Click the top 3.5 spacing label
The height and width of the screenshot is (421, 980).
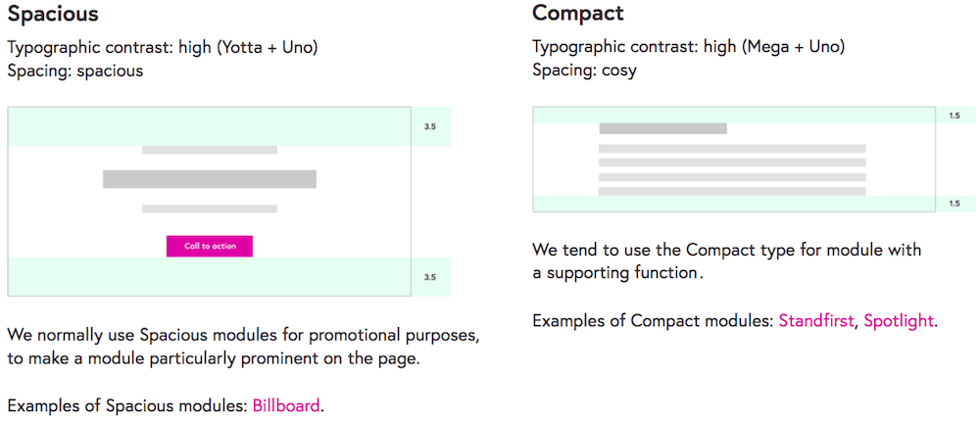429,126
